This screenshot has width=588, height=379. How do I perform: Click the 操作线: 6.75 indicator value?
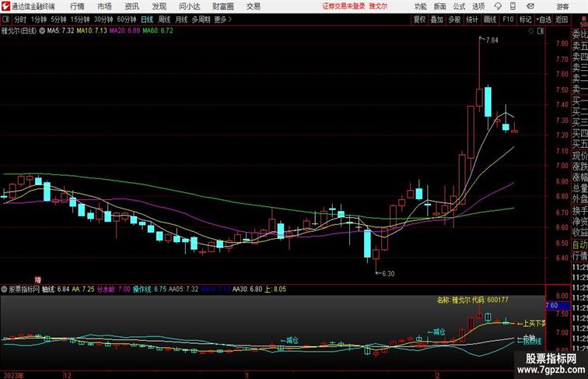click(149, 290)
